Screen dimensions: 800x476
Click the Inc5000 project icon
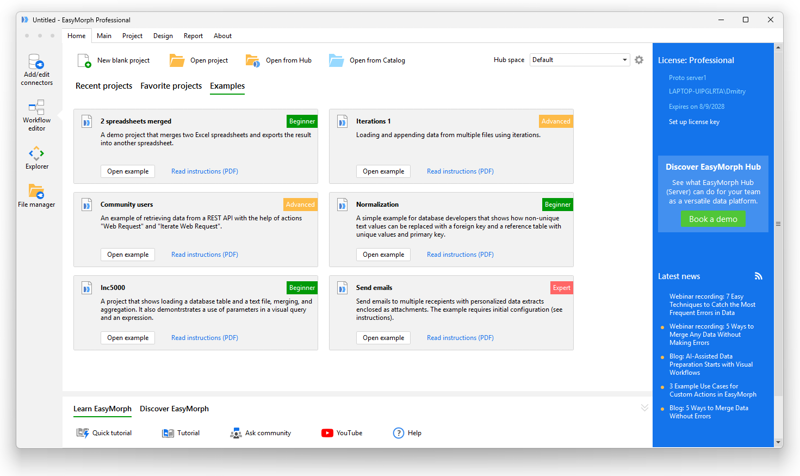(x=87, y=288)
